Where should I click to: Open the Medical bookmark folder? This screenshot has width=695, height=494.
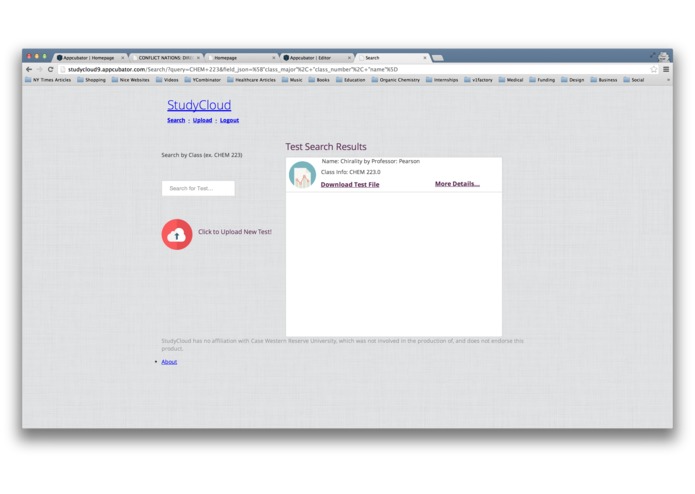[511, 80]
